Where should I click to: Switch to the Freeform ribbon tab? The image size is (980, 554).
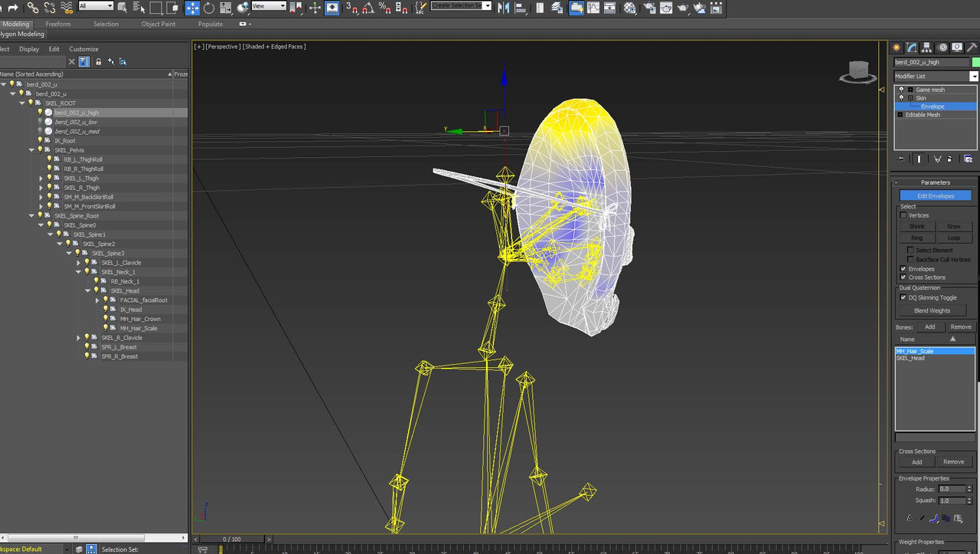[x=58, y=24]
